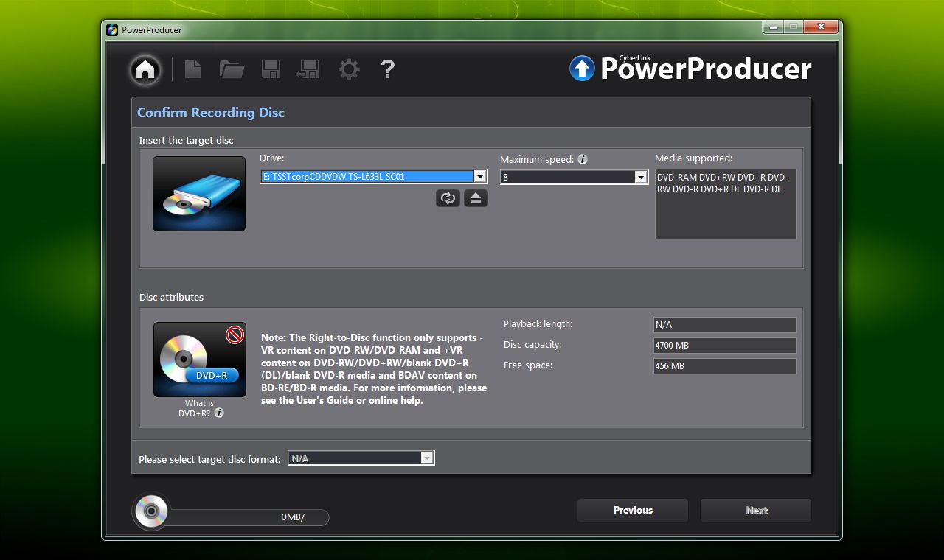The height and width of the screenshot is (560, 944).
Task: Eject the disc tray icon
Action: pos(476,197)
